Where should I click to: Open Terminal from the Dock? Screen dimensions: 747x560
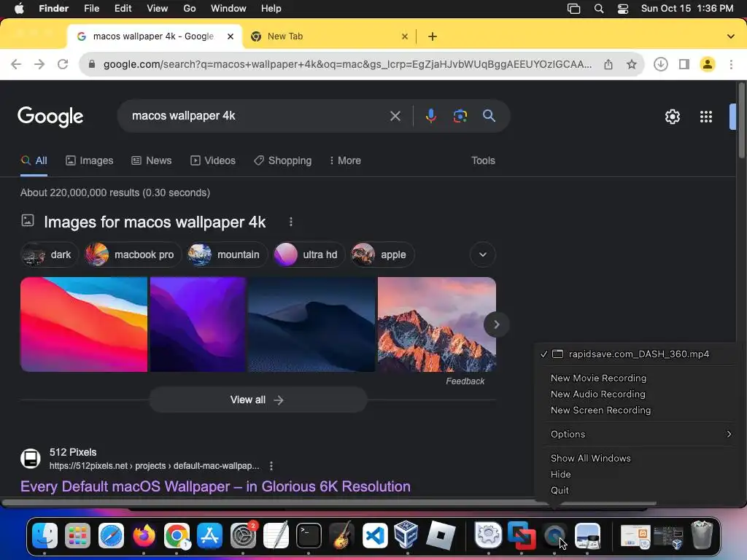(309, 534)
